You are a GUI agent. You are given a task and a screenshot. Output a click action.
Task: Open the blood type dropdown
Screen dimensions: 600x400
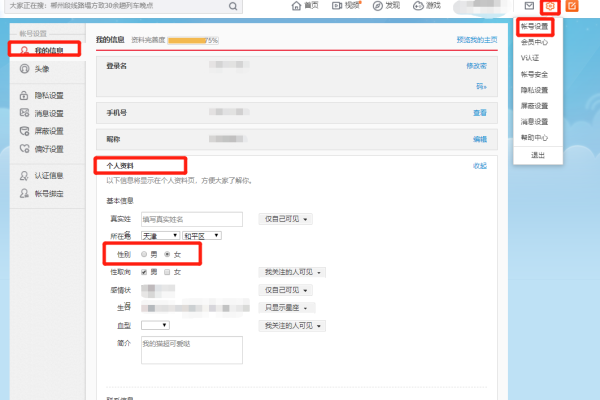coord(155,325)
